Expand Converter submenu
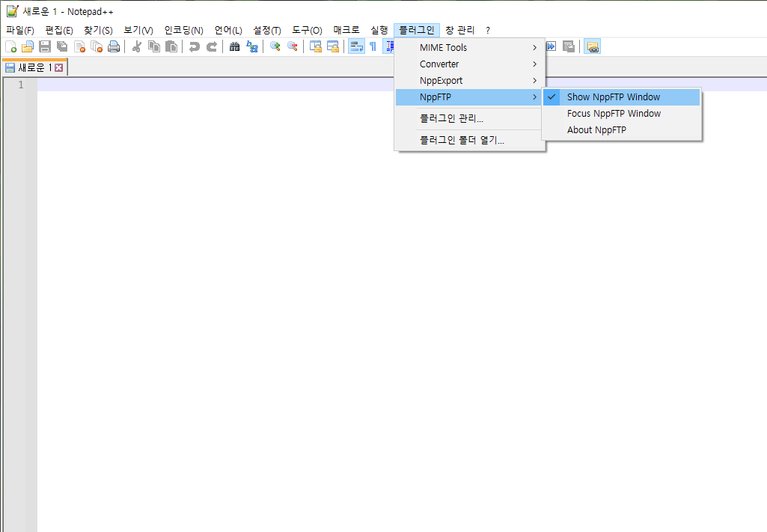 click(470, 64)
